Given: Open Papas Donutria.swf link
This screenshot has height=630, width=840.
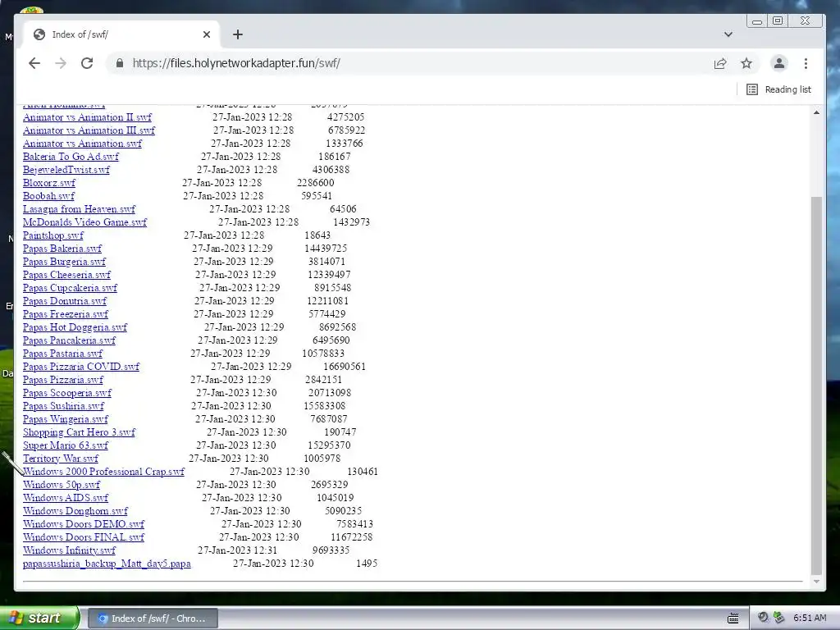Looking at the screenshot, I should (65, 301).
